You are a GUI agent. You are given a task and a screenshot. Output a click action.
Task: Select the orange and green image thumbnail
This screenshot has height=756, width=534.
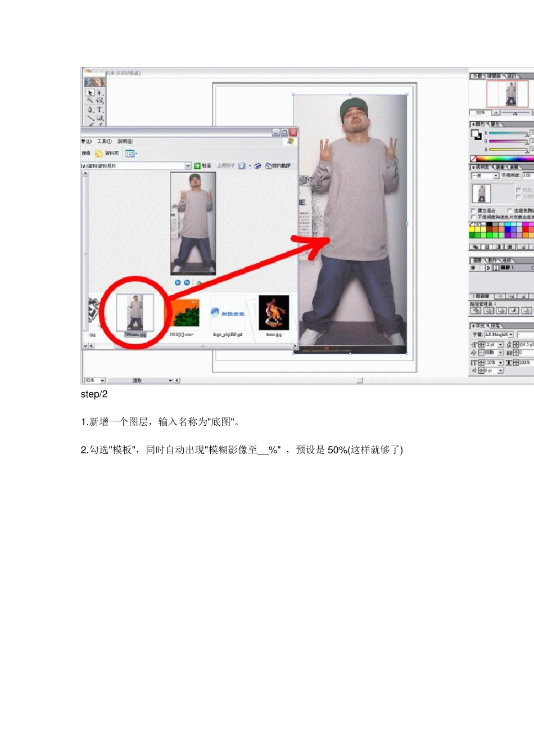point(184,313)
